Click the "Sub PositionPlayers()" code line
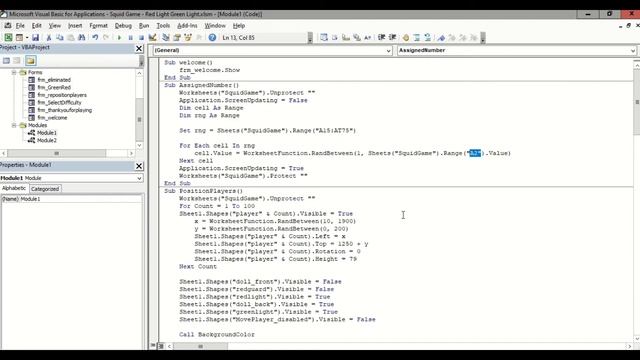This screenshot has height=360, width=640. pos(203,191)
